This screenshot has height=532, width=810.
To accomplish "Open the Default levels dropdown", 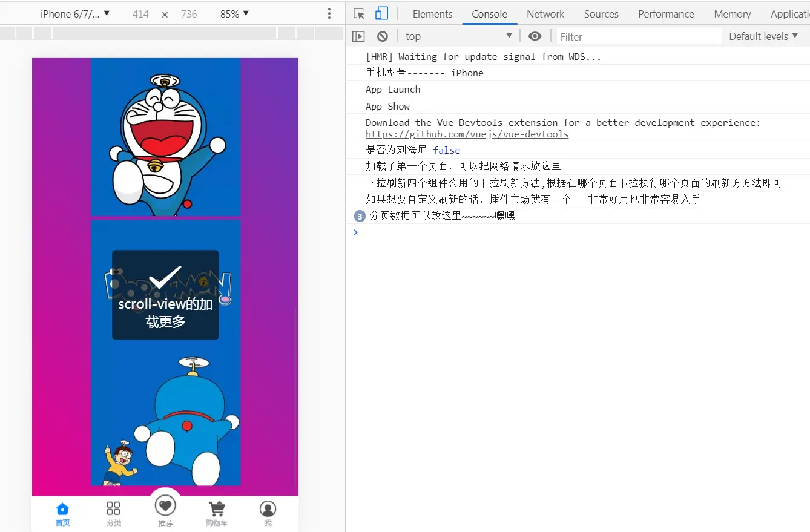I will point(763,36).
